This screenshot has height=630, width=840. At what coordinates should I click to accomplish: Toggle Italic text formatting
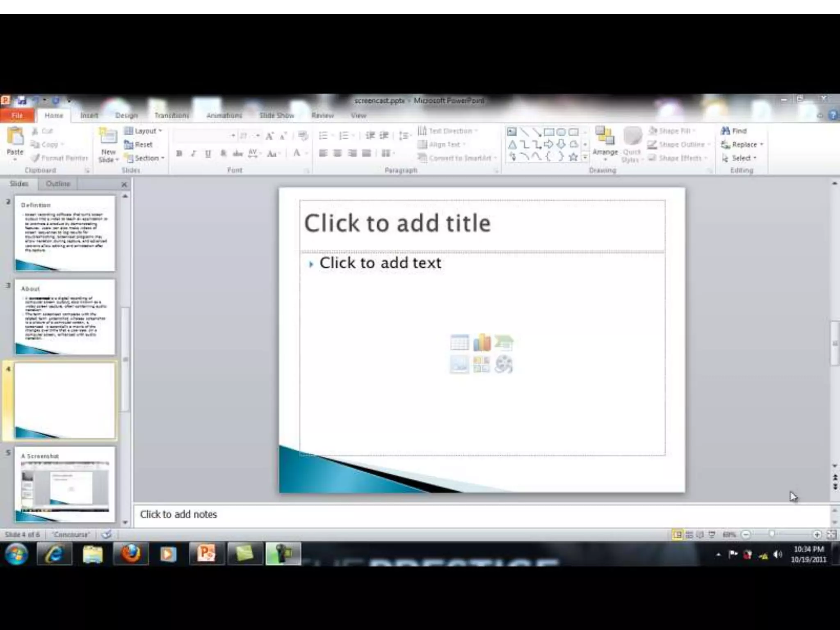click(x=194, y=153)
